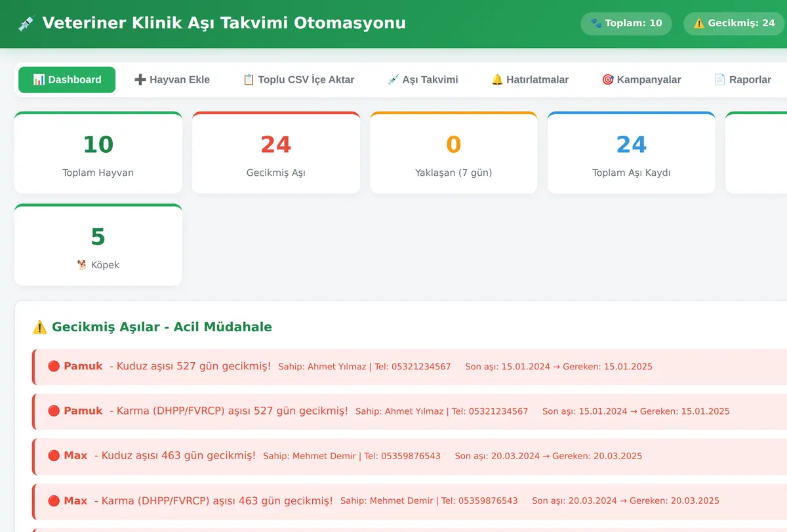Viewport: 787px width, 532px height.
Task: Click plus icon on Hayvan Ekle tab
Action: pos(140,79)
